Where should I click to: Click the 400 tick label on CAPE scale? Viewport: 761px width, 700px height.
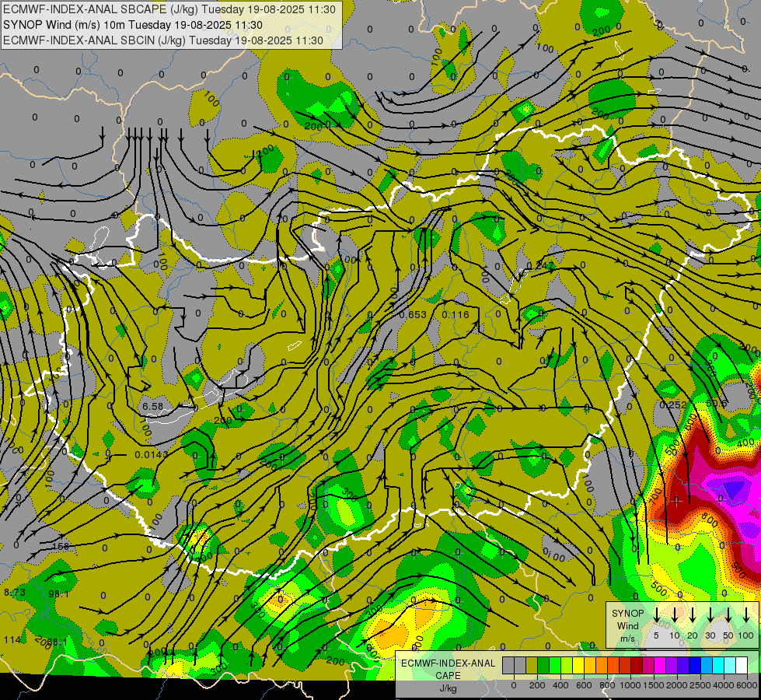pyautogui.click(x=560, y=685)
